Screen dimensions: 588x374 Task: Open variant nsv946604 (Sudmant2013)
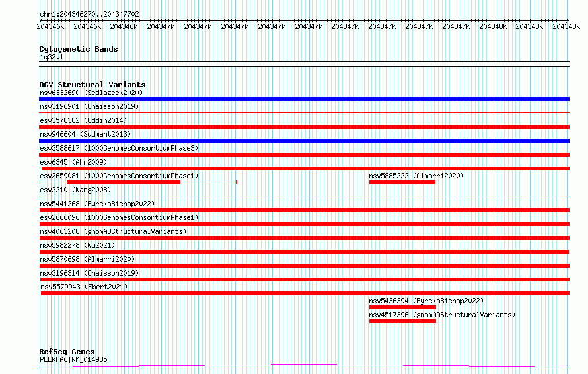click(85, 134)
